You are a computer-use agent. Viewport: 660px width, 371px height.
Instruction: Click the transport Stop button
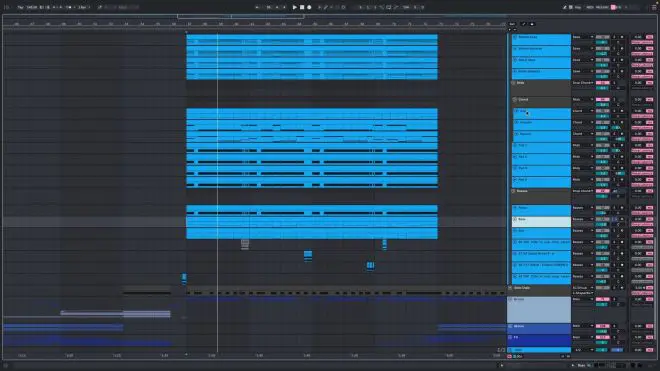click(302, 7)
